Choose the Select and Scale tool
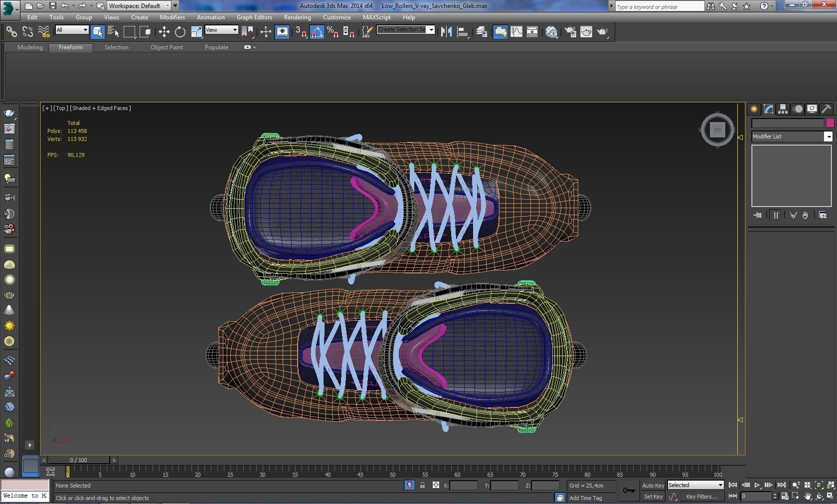This screenshot has height=504, width=837. [x=196, y=32]
